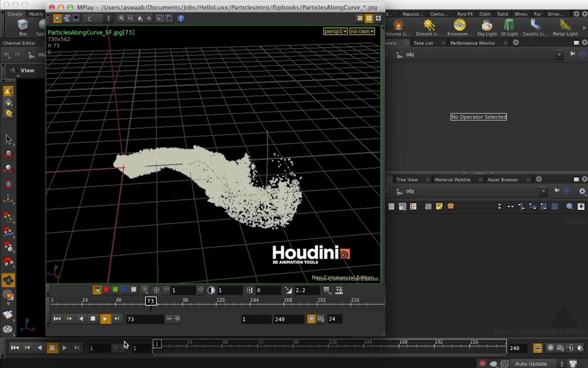This screenshot has width=588, height=368.
Task: Open the Performance Monitor tab
Action: pyautogui.click(x=473, y=43)
